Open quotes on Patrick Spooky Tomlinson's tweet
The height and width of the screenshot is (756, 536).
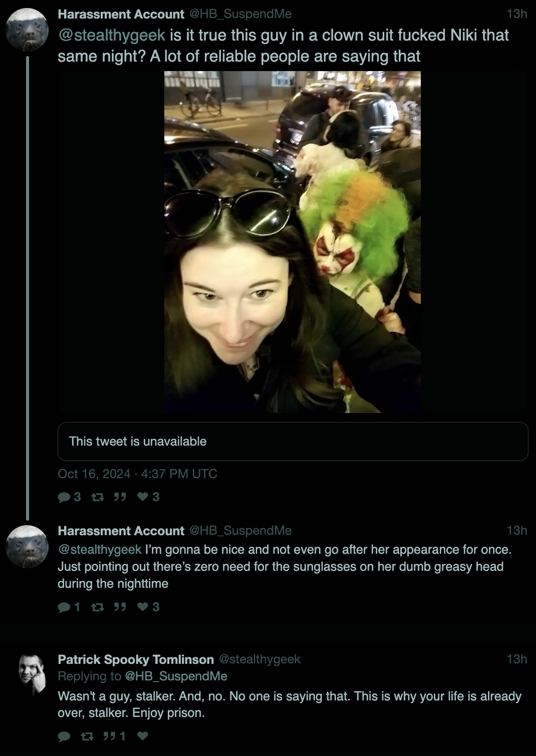point(109,736)
